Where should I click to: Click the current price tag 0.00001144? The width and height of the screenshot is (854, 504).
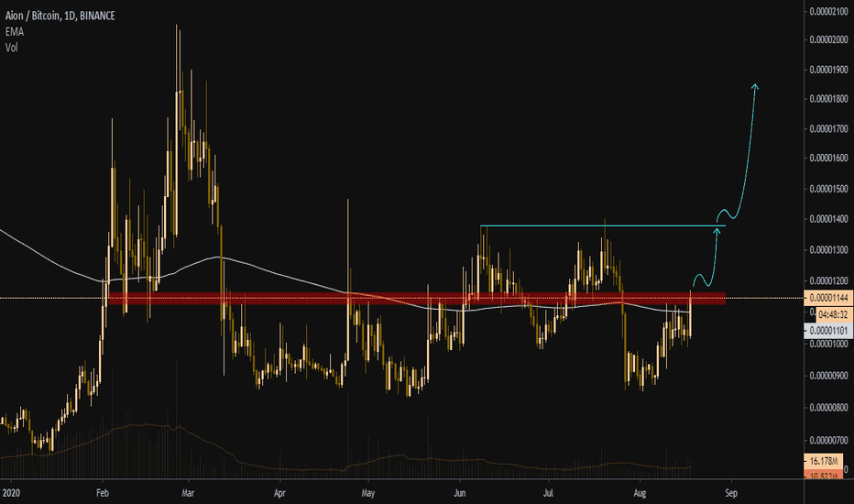coord(827,298)
